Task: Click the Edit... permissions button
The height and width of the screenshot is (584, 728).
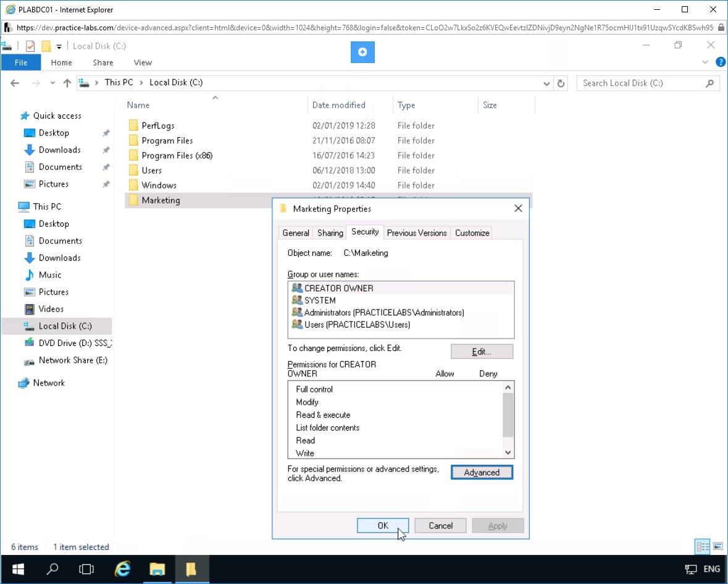Action: (482, 352)
